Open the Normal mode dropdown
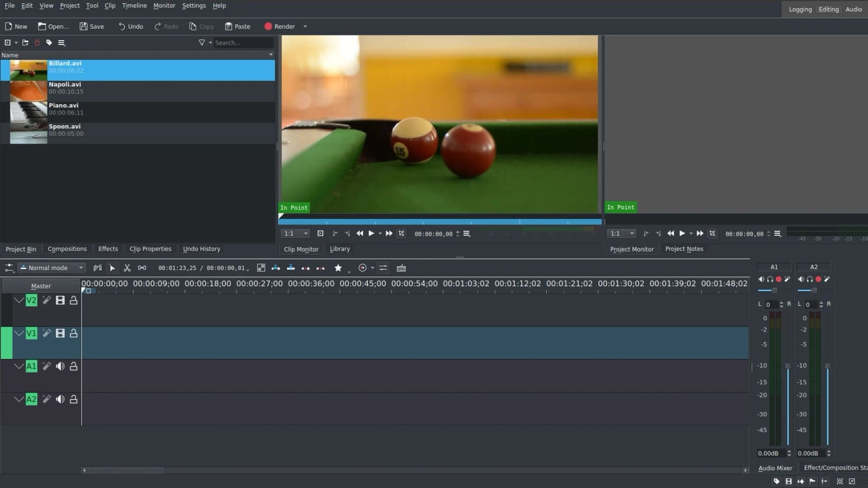This screenshot has width=868, height=488. (52, 268)
